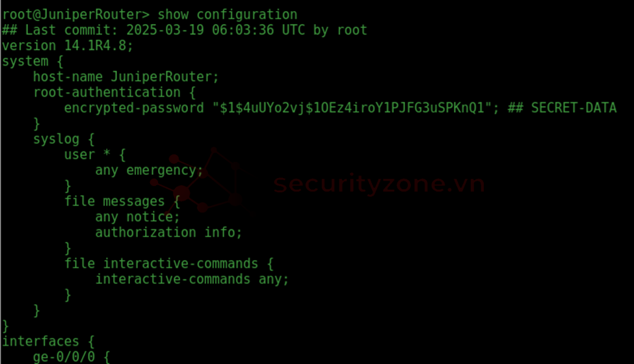Click the 'file messages {' line
The height and width of the screenshot is (364, 634).
click(x=122, y=201)
